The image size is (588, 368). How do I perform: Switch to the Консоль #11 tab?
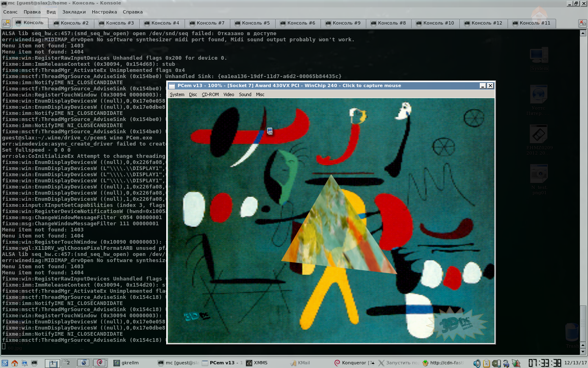tap(532, 23)
